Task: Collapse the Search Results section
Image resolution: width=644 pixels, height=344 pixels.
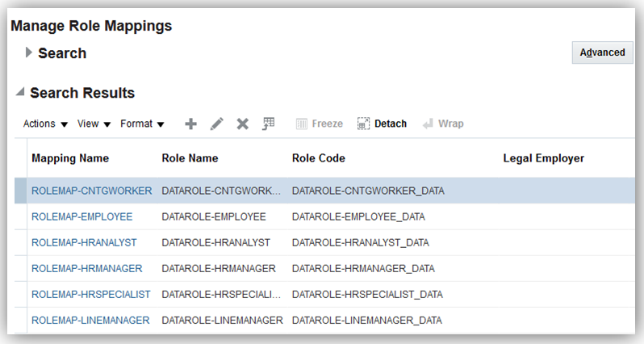Action: point(19,93)
